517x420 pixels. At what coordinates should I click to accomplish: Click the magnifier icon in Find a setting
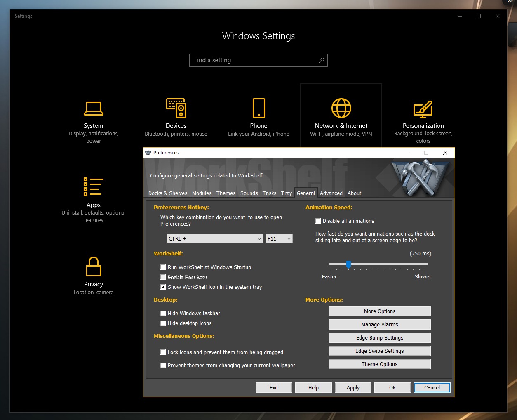(x=322, y=60)
